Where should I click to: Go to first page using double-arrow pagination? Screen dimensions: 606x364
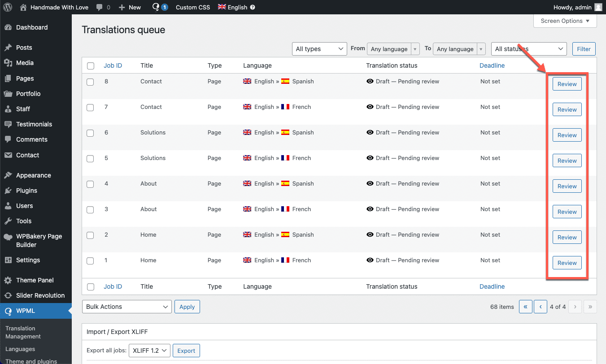pyautogui.click(x=525, y=307)
